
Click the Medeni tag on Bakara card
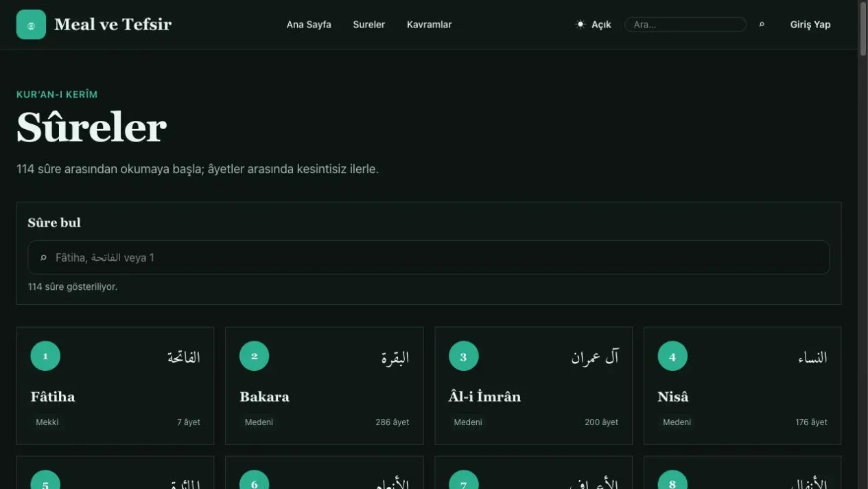pyautogui.click(x=259, y=422)
